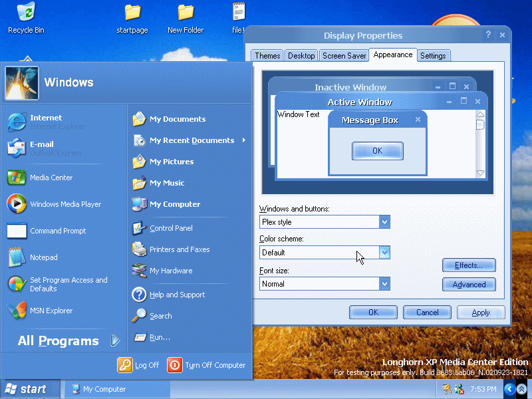Click preview Message Box OK button
The image size is (532, 399).
point(378,151)
